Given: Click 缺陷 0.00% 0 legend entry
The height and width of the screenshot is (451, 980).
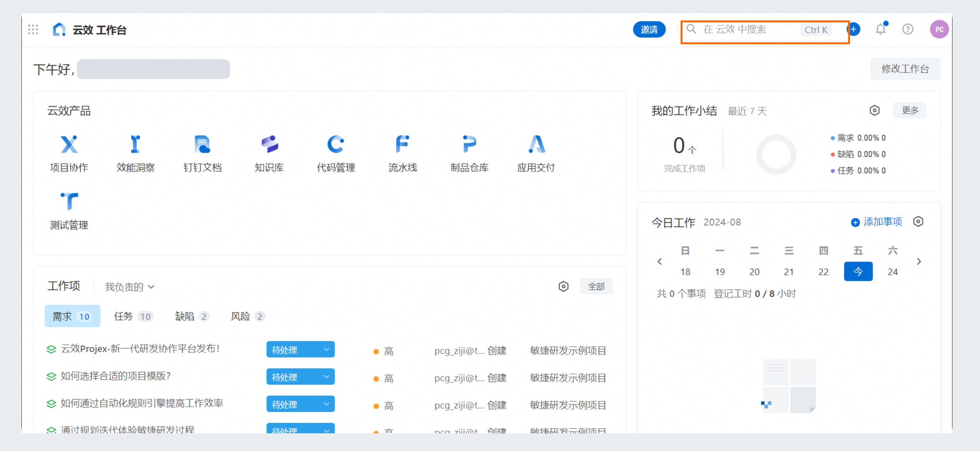Looking at the screenshot, I should click(x=858, y=154).
